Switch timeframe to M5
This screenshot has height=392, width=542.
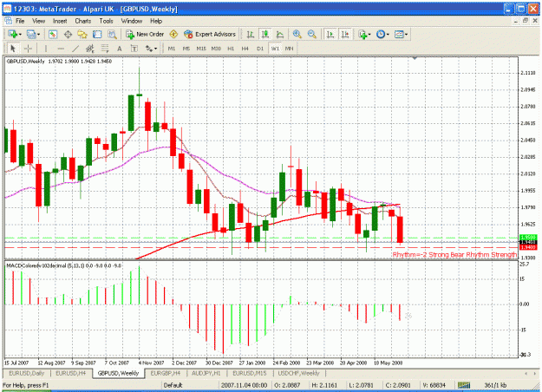click(x=186, y=49)
